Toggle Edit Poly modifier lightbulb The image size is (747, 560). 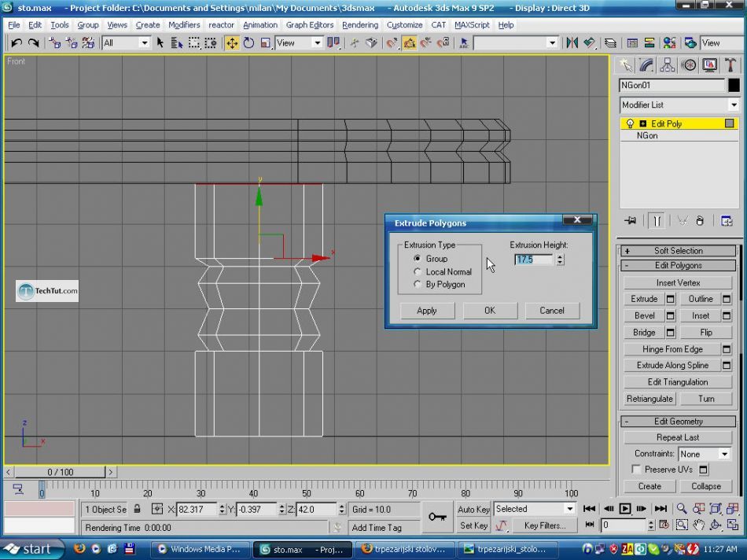point(630,123)
